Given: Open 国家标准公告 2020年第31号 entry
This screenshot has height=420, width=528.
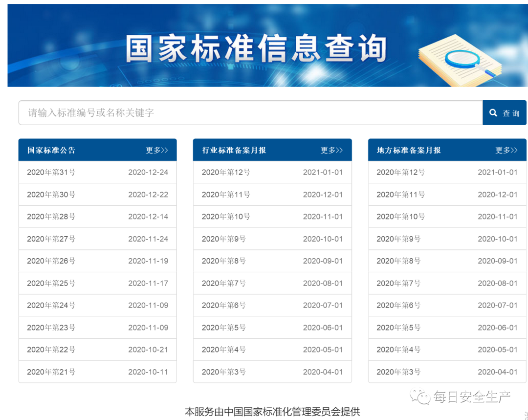Looking at the screenshot, I should point(51,172).
